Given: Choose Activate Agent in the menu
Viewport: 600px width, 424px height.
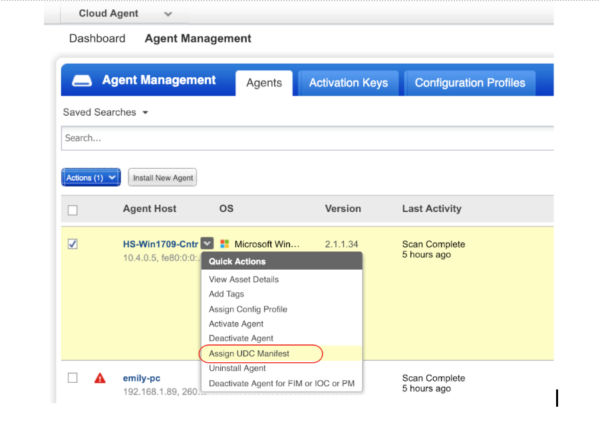Looking at the screenshot, I should 236,324.
